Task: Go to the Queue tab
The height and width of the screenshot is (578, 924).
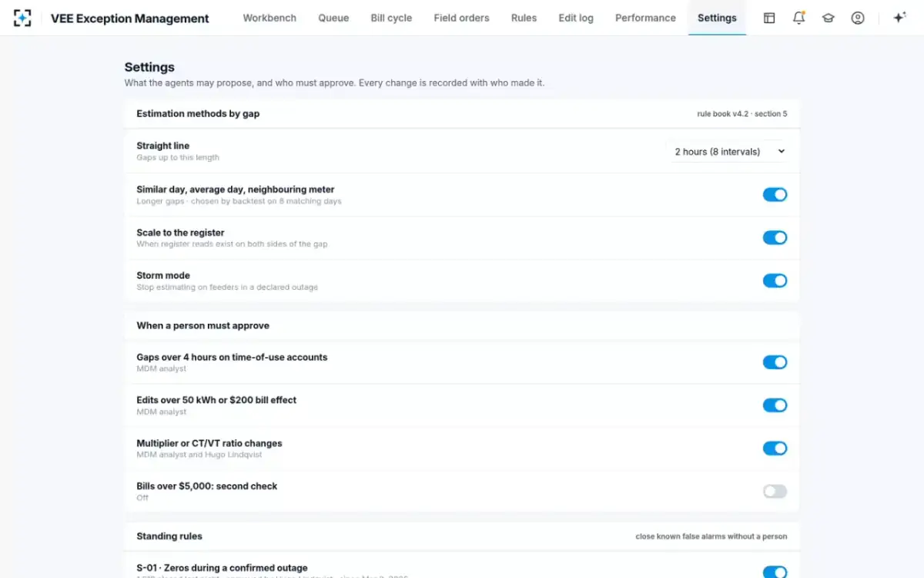Action: (333, 18)
